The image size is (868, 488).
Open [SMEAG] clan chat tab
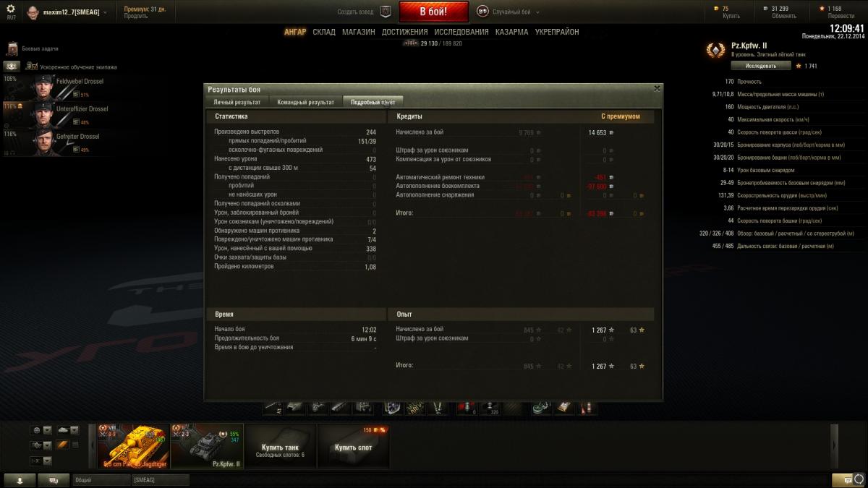click(x=160, y=480)
